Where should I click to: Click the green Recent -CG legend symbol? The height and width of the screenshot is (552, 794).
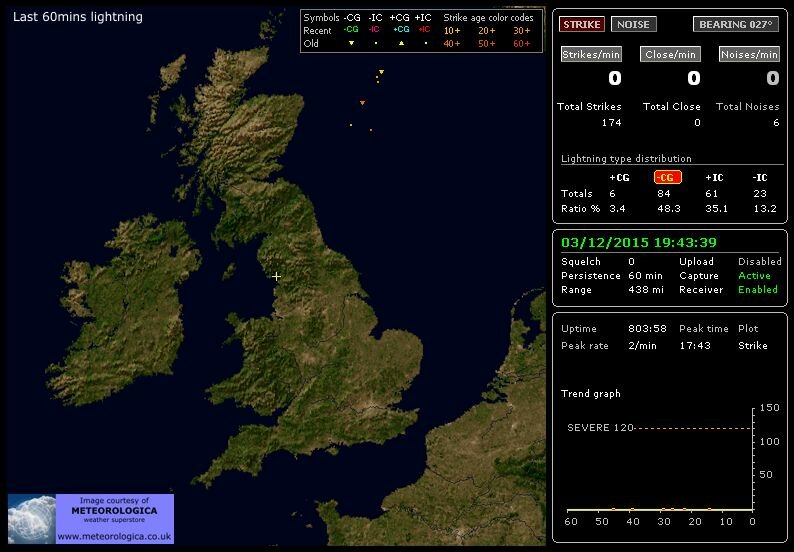tap(352, 31)
